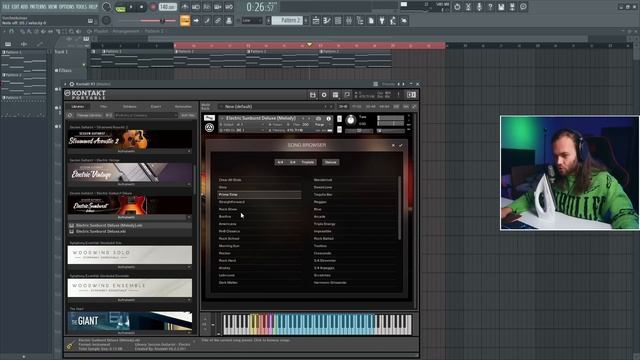Click Kontakt workspace layout icon

point(336,95)
